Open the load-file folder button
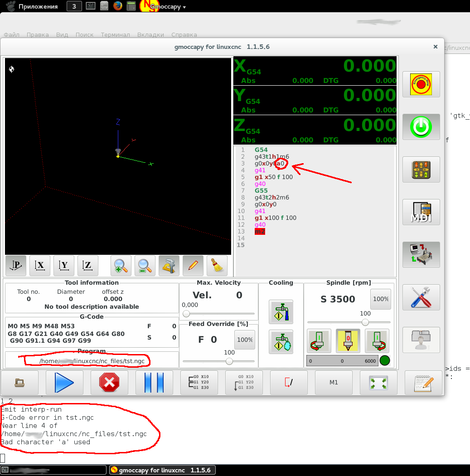Screen dimensions: 470x476 pyautogui.click(x=20, y=383)
